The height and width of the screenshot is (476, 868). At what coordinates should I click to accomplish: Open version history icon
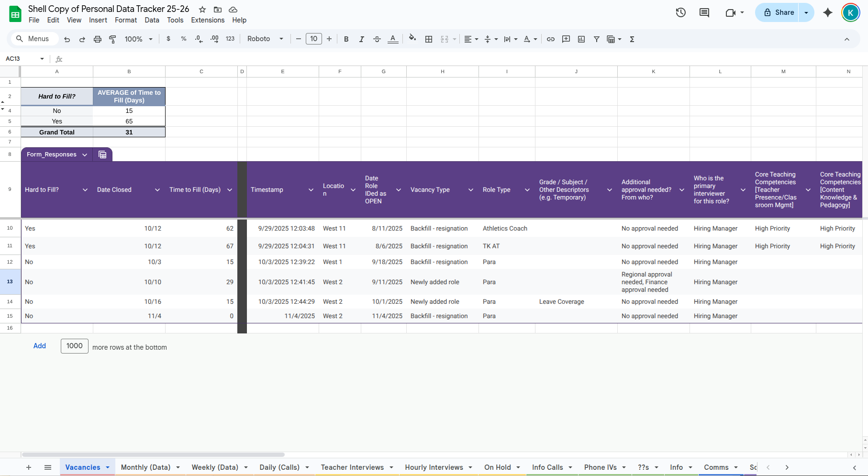680,12
